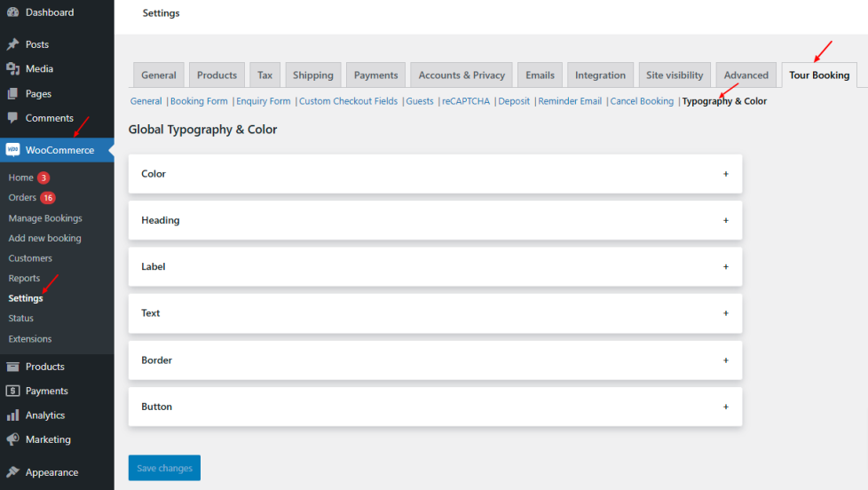Click the WooCommerce logo icon
The height and width of the screenshot is (490, 868).
tap(12, 150)
